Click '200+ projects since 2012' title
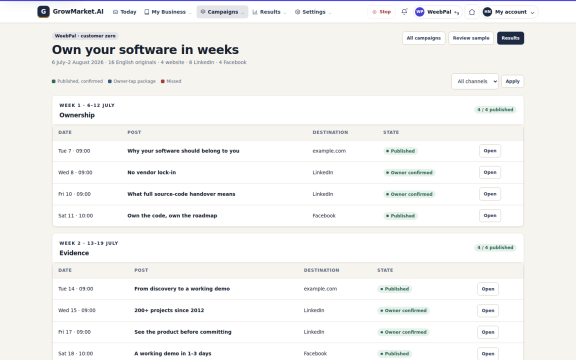 (169, 310)
